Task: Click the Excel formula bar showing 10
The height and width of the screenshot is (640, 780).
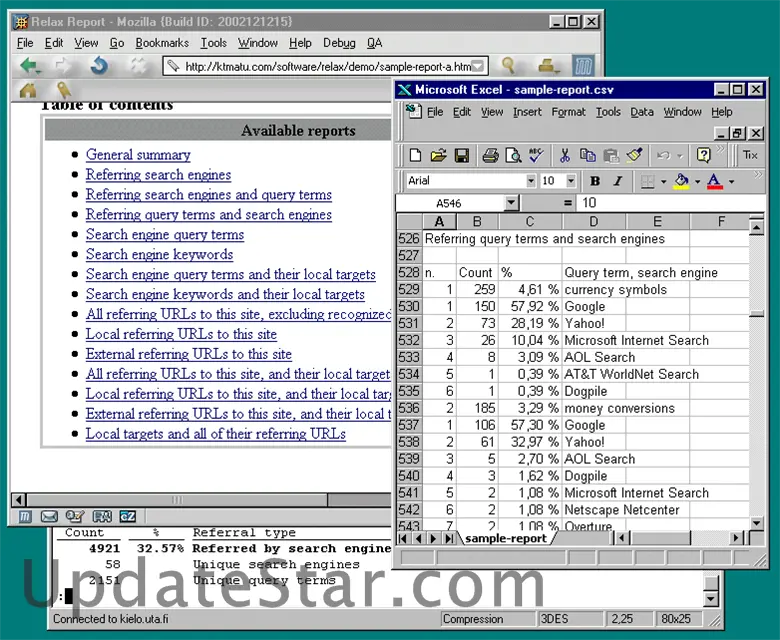Action: [x=671, y=203]
